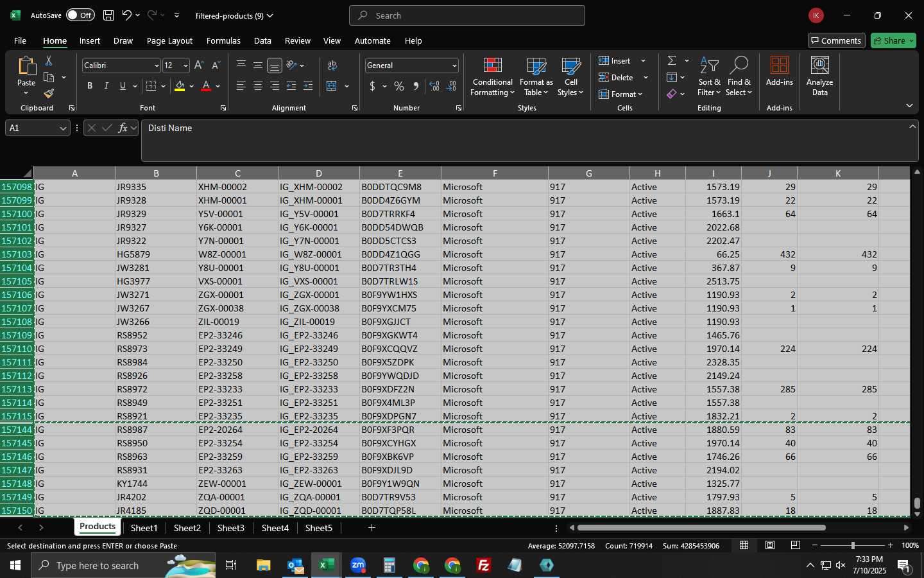The width and height of the screenshot is (924, 578).
Task: Click the AutoSum sigma icon
Action: [x=672, y=60]
